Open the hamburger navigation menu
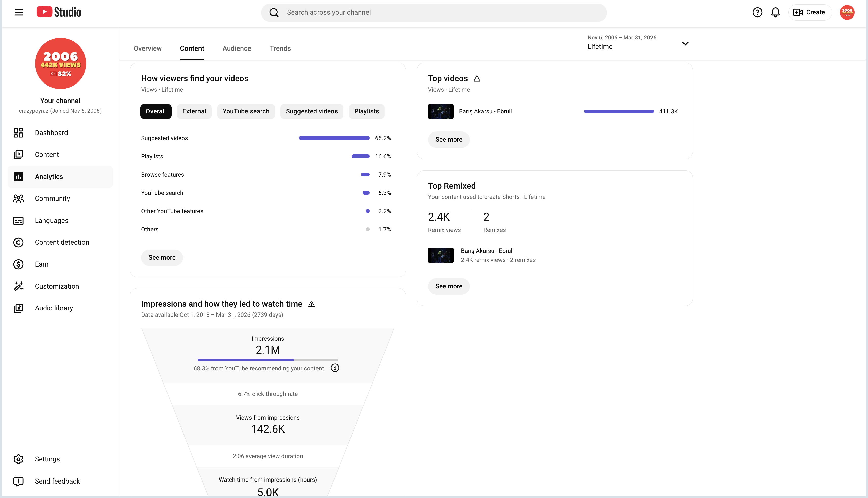Image resolution: width=868 pixels, height=498 pixels. (x=19, y=13)
